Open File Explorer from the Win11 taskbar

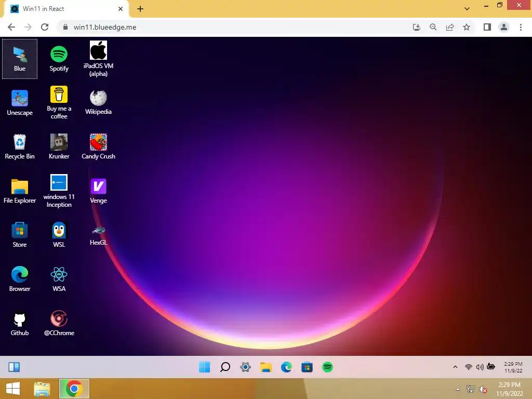click(266, 367)
